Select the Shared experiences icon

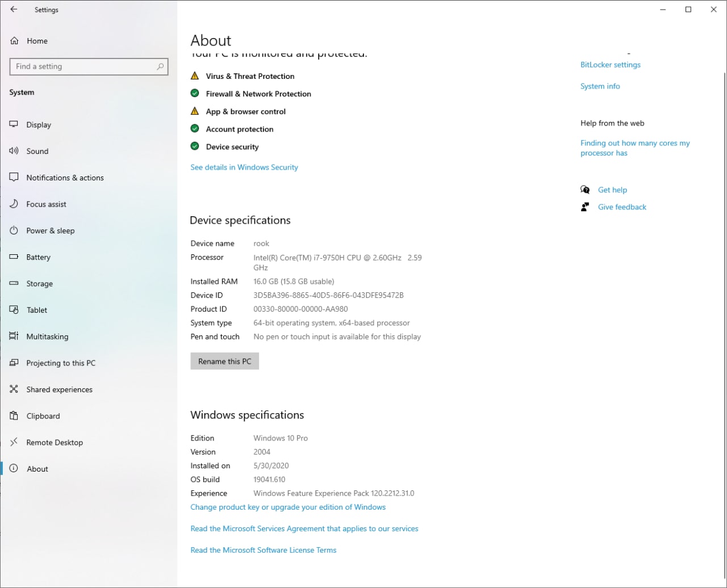click(14, 389)
